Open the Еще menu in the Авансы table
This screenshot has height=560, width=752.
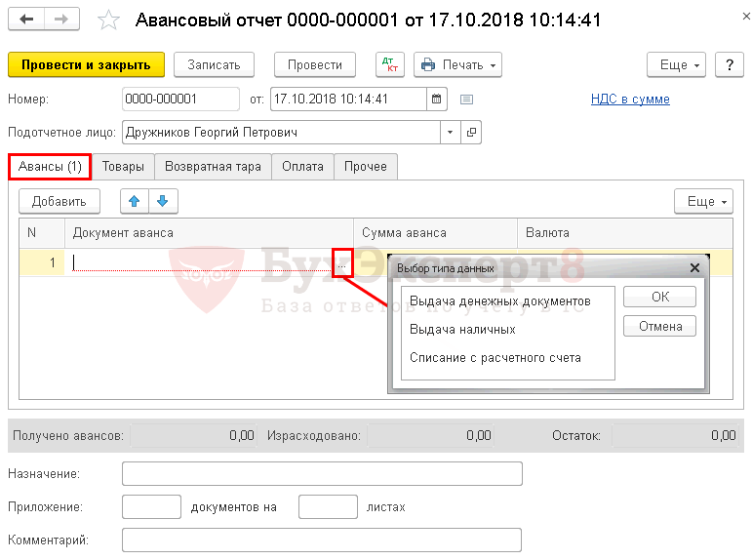click(x=703, y=201)
